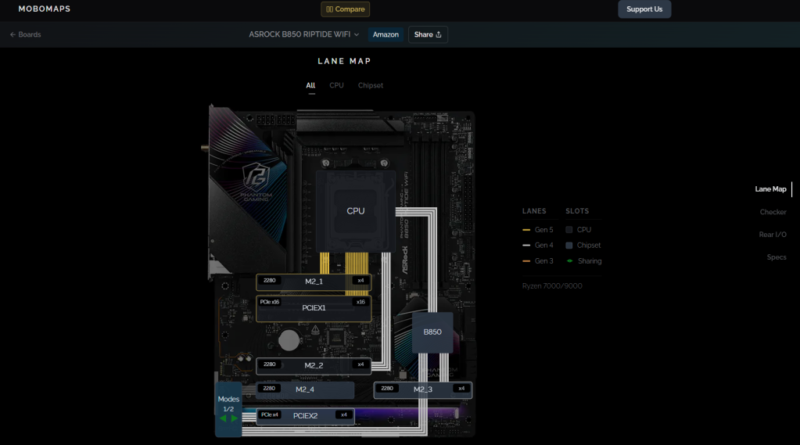This screenshot has width=800, height=445.
Task: Go to the Lane Map section
Action: (x=770, y=189)
